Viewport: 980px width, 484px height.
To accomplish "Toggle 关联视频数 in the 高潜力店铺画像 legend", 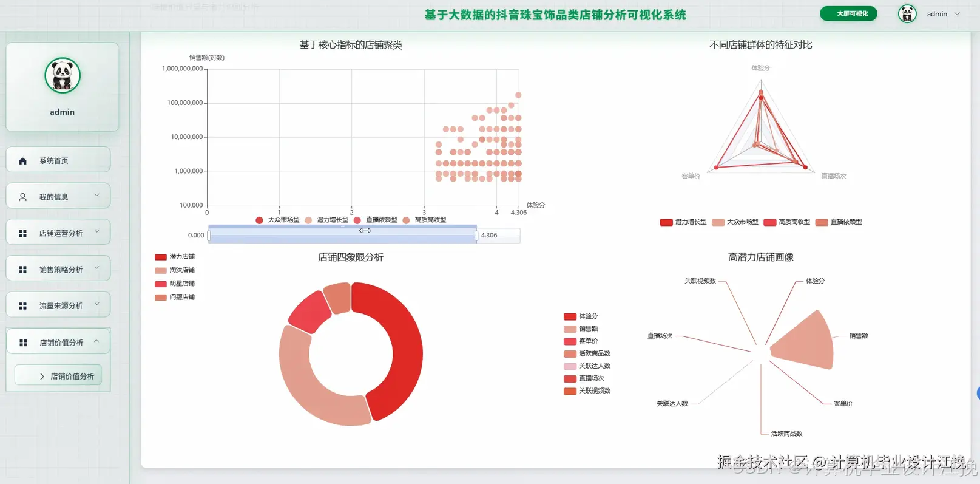I will (587, 391).
